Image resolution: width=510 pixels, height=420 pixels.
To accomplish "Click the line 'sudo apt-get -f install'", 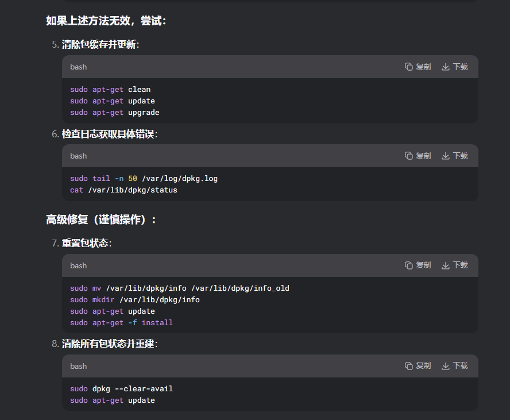I will coord(121,323).
